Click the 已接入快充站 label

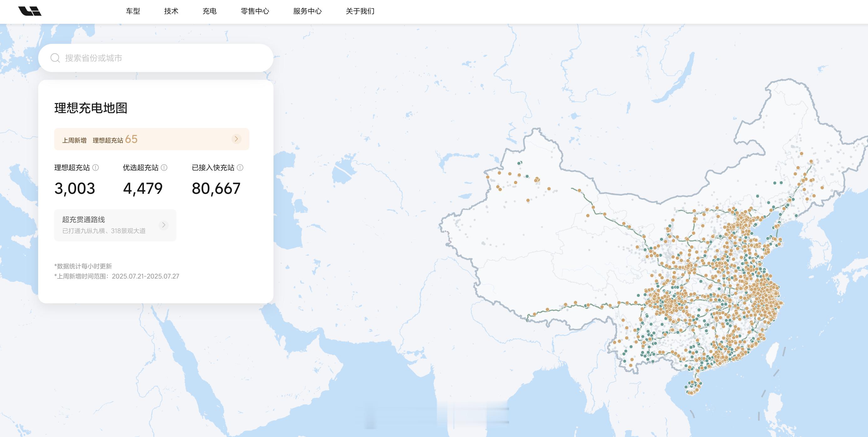coord(213,167)
